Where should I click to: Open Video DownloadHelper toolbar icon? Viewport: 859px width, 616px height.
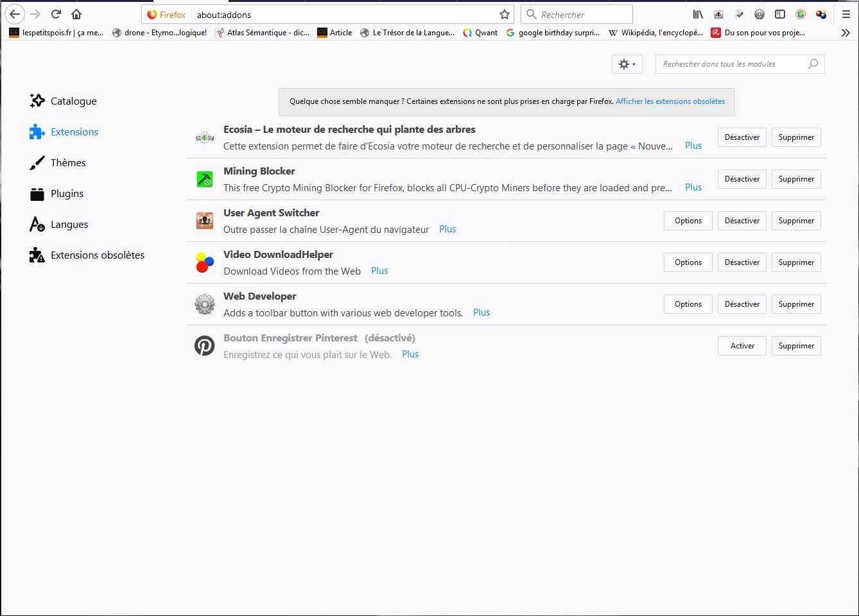point(821,14)
